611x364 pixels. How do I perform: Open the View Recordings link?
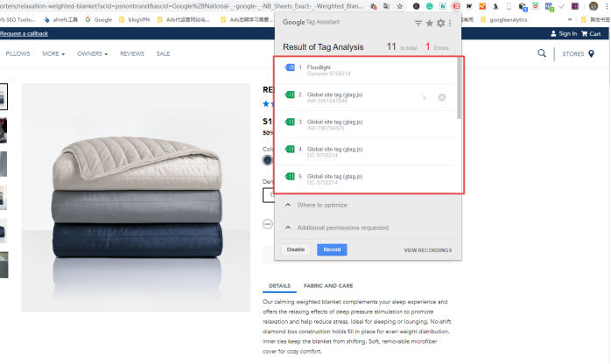pos(427,250)
